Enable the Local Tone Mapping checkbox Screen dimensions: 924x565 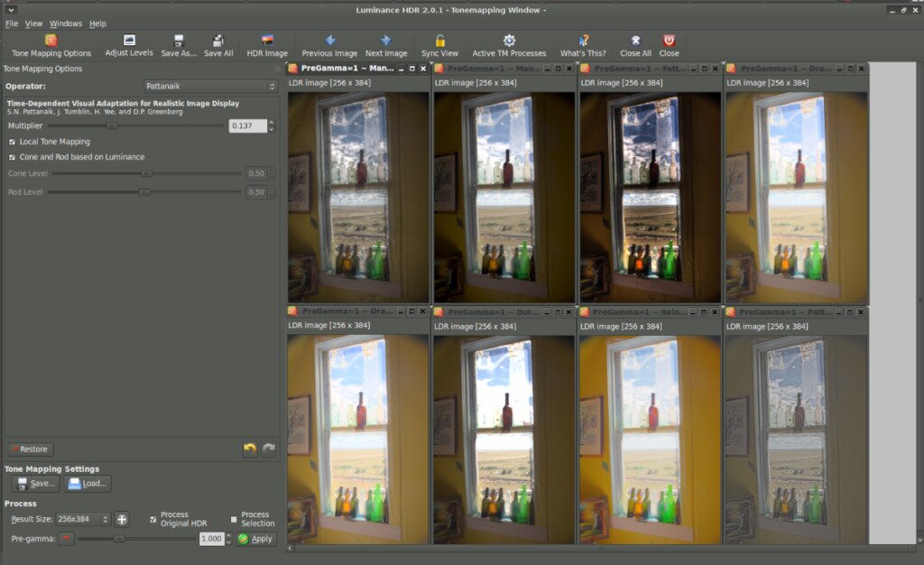pos(11,142)
